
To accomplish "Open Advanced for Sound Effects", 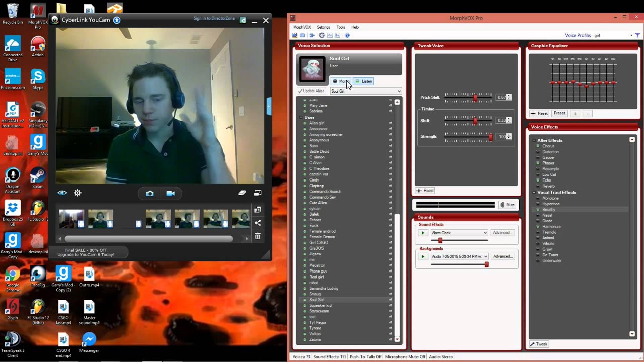I will pyautogui.click(x=502, y=233).
